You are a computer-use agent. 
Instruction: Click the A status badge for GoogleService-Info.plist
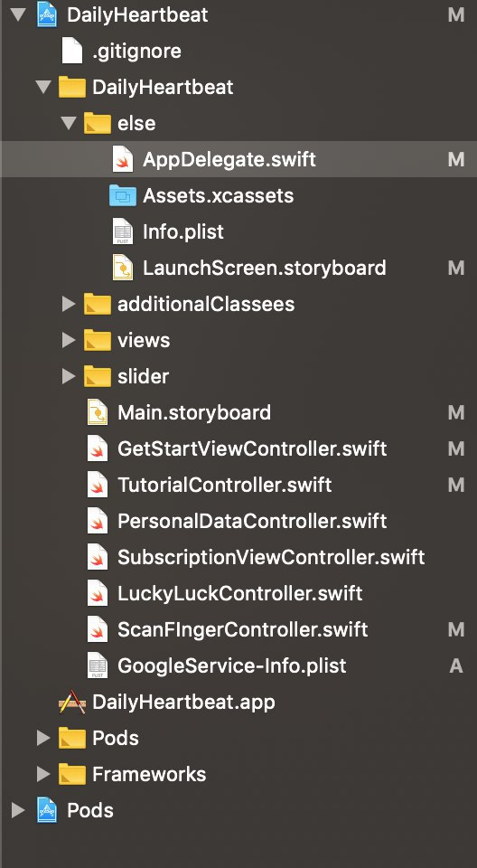[x=456, y=665]
